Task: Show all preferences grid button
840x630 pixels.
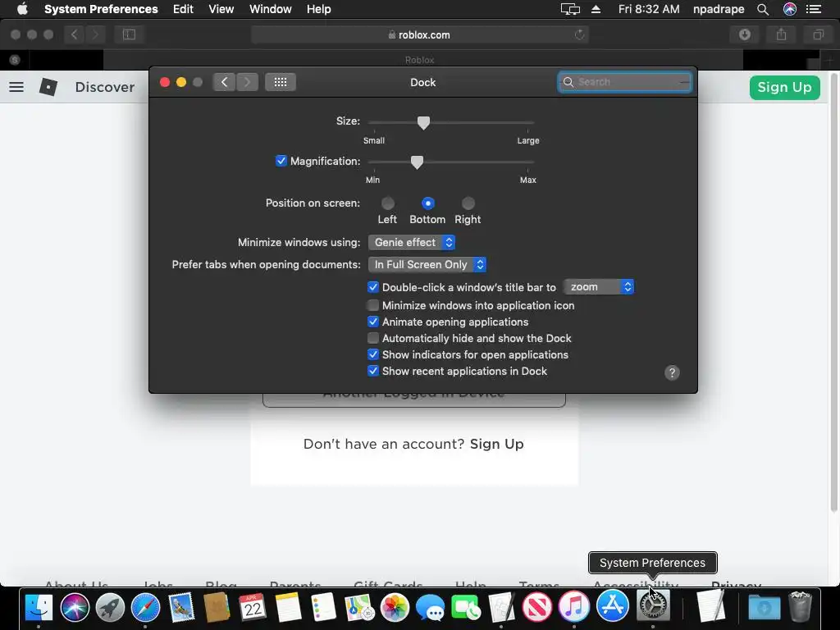Action: (281, 82)
